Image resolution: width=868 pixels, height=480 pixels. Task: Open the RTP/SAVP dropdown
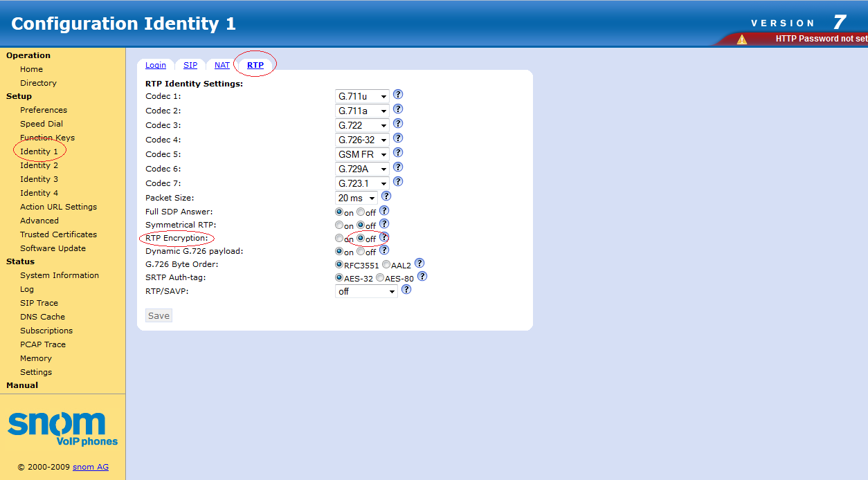[x=366, y=291]
